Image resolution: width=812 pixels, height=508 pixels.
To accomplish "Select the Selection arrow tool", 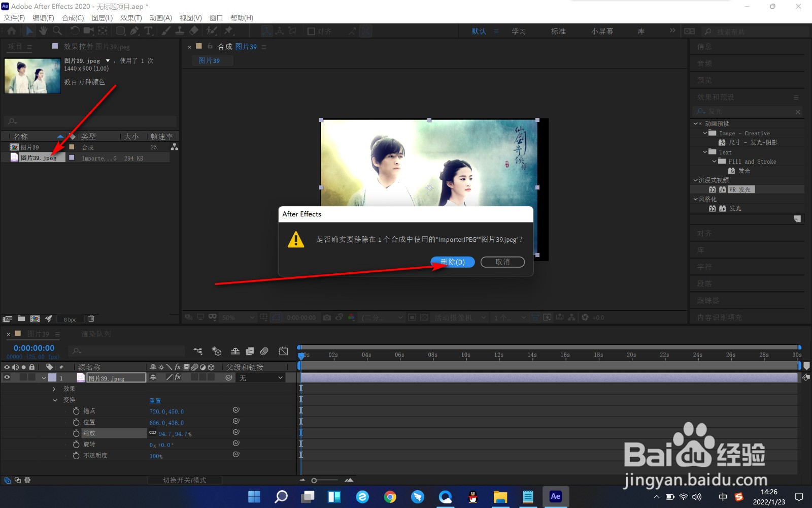I will pyautogui.click(x=29, y=31).
